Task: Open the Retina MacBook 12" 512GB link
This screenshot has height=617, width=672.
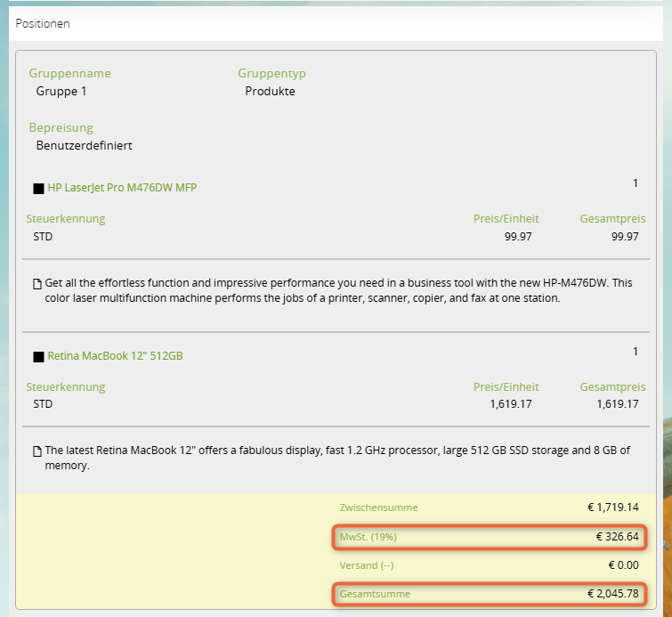Action: [115, 356]
